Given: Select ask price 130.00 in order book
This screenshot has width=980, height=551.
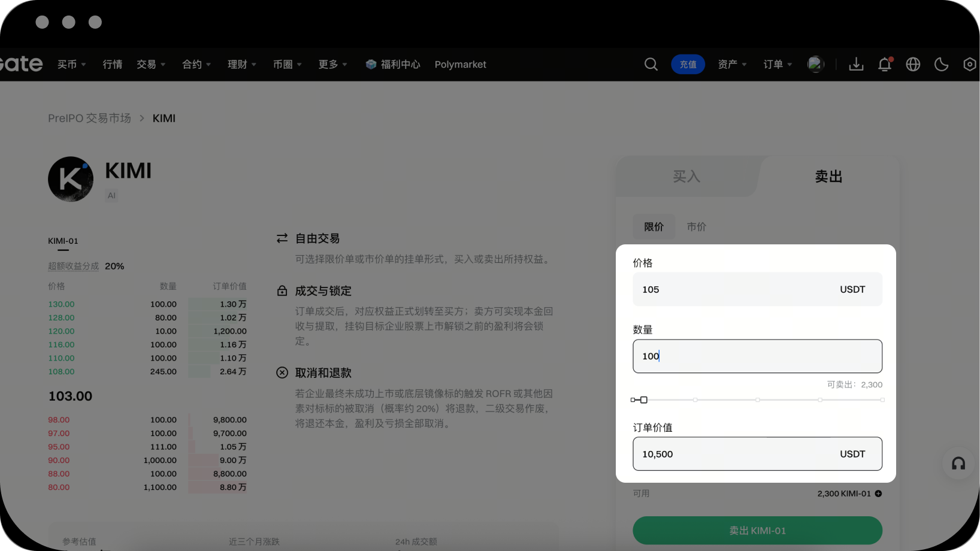Looking at the screenshot, I should point(61,304).
